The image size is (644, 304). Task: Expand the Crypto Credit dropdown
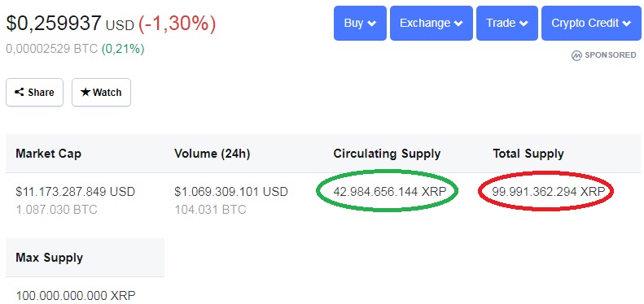(591, 23)
